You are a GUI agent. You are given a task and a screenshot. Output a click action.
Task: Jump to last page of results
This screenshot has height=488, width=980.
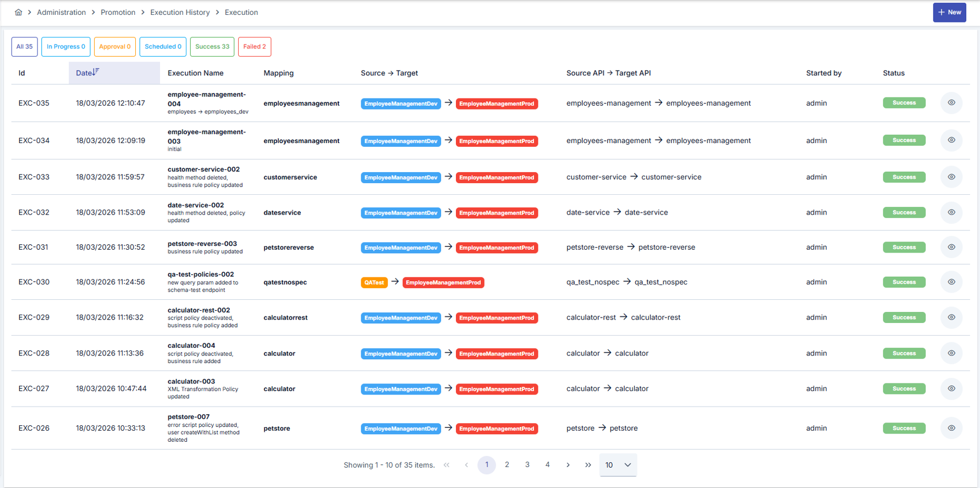click(x=588, y=465)
